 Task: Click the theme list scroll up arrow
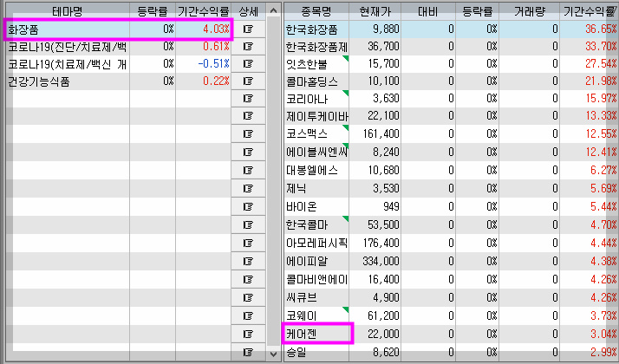coord(273,11)
